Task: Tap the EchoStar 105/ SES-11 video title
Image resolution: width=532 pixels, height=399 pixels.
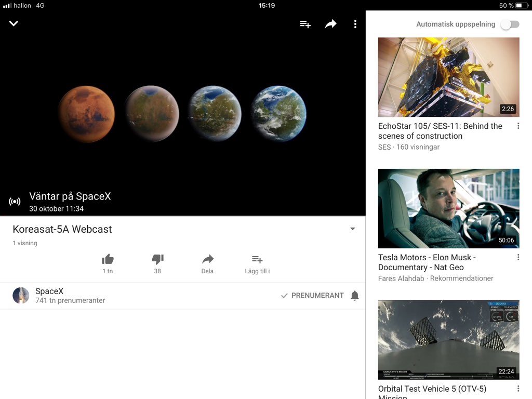Action: click(440, 131)
